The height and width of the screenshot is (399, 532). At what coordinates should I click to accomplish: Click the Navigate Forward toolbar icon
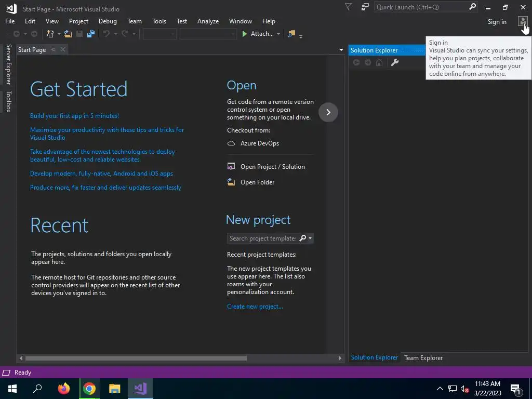[x=34, y=34]
